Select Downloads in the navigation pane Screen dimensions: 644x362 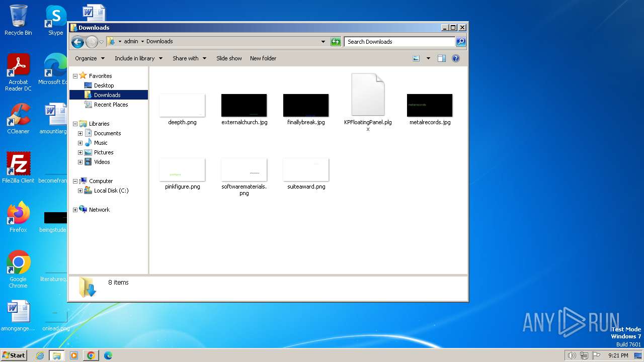coord(107,95)
